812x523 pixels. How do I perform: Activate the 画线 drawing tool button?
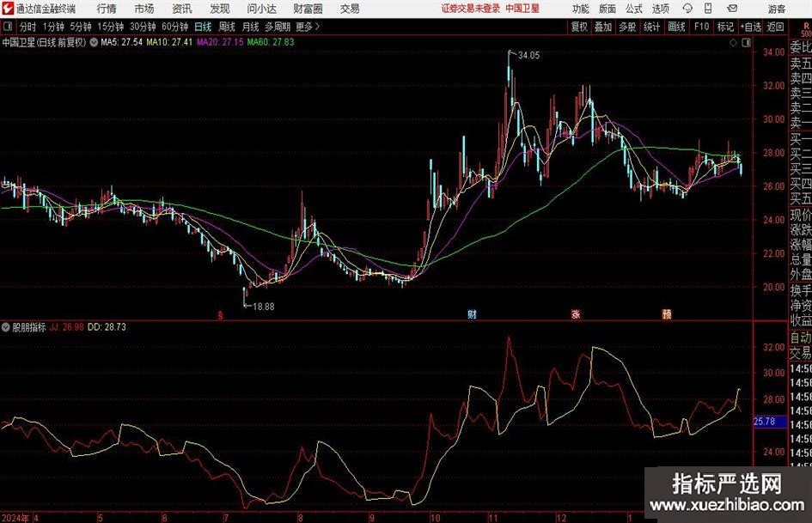click(x=676, y=27)
